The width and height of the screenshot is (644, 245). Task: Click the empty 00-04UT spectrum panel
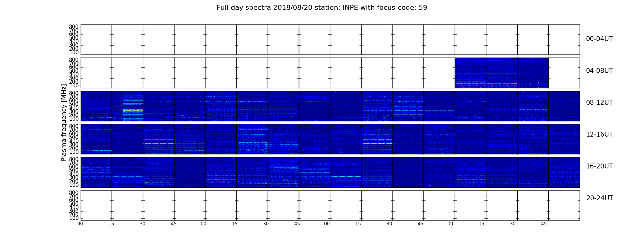coord(330,40)
